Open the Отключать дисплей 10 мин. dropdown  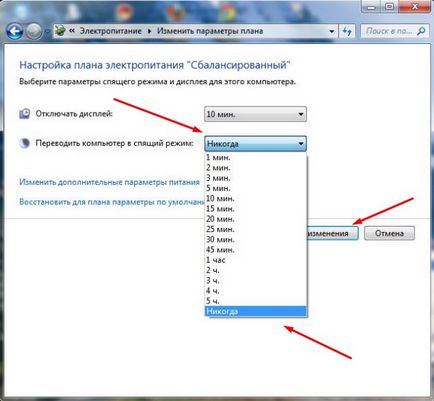point(255,114)
